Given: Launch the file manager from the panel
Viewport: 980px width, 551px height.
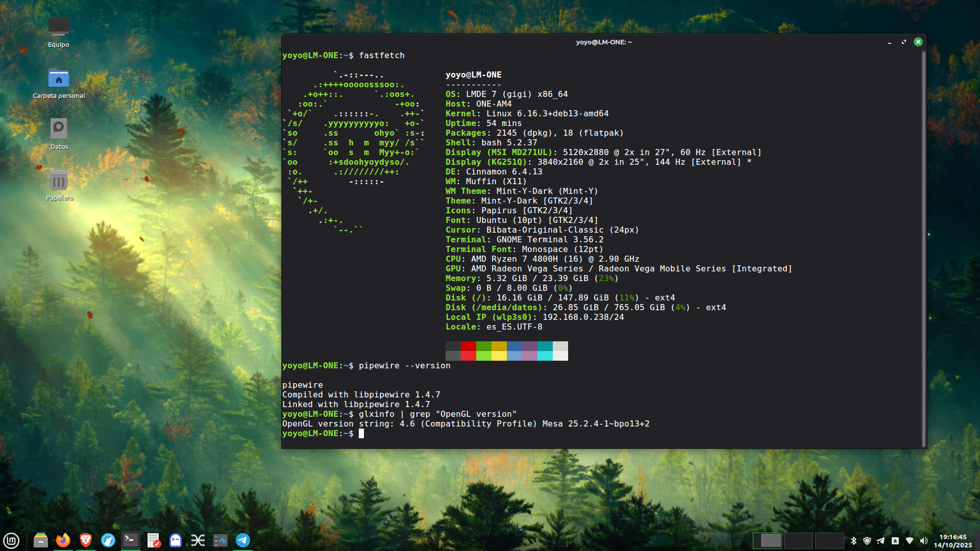Looking at the screenshot, I should click(x=41, y=540).
